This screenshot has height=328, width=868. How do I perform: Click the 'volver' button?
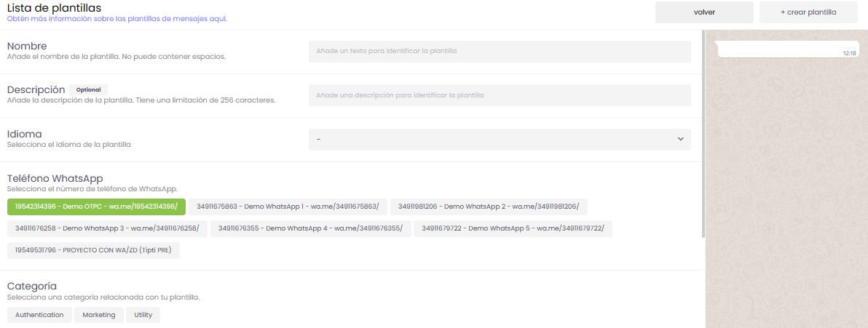704,12
